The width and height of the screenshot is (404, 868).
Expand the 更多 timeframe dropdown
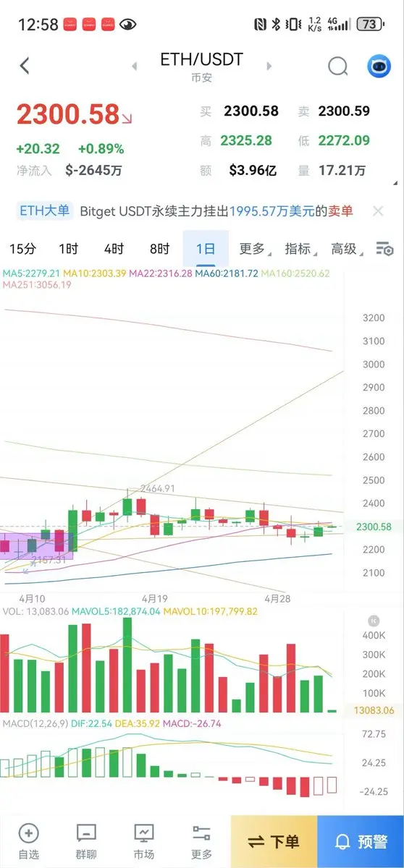[254, 249]
